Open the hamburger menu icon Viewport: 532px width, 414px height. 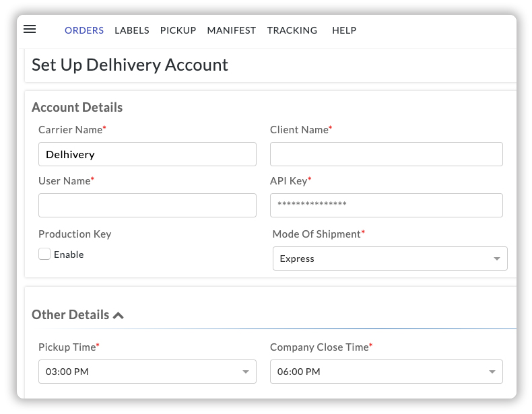(30, 29)
